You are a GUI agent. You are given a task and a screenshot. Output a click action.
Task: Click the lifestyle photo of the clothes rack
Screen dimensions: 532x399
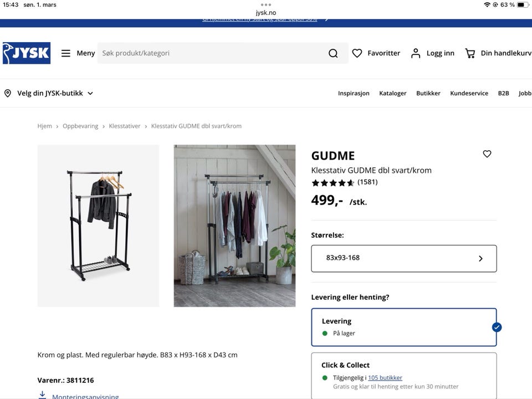tap(234, 225)
